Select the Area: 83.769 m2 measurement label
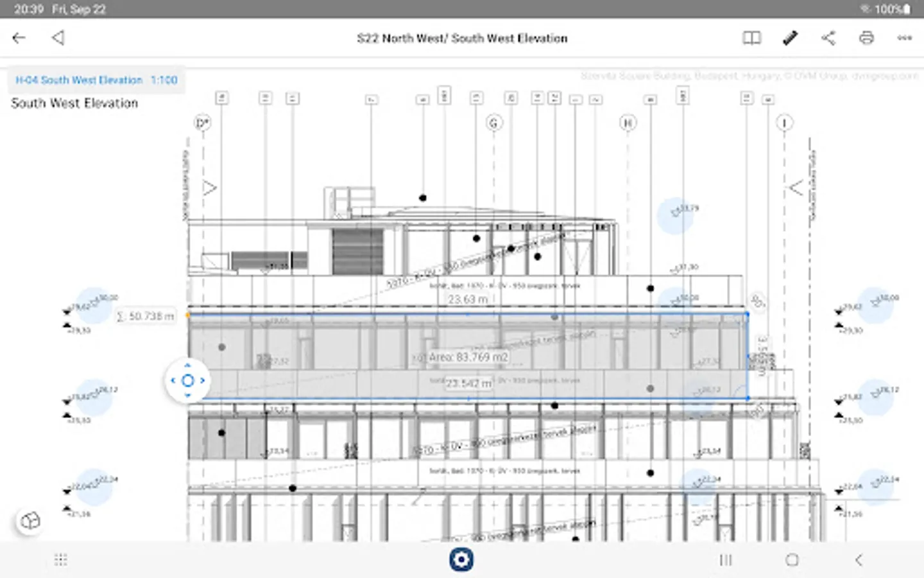The height and width of the screenshot is (578, 924). (468, 357)
